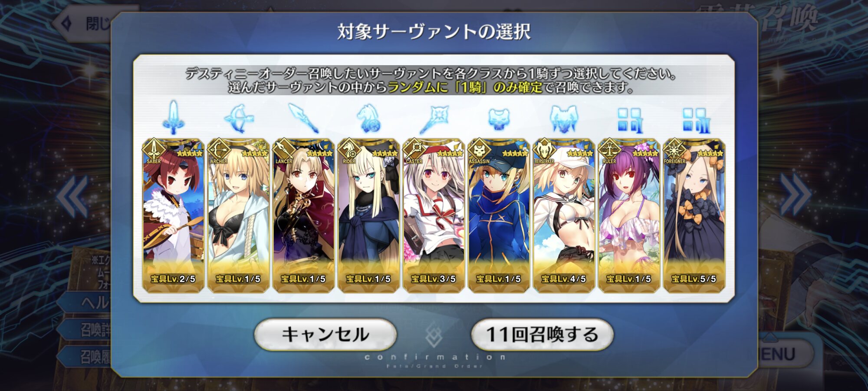Choose the Lancer servant card
The width and height of the screenshot is (868, 391).
303,215
